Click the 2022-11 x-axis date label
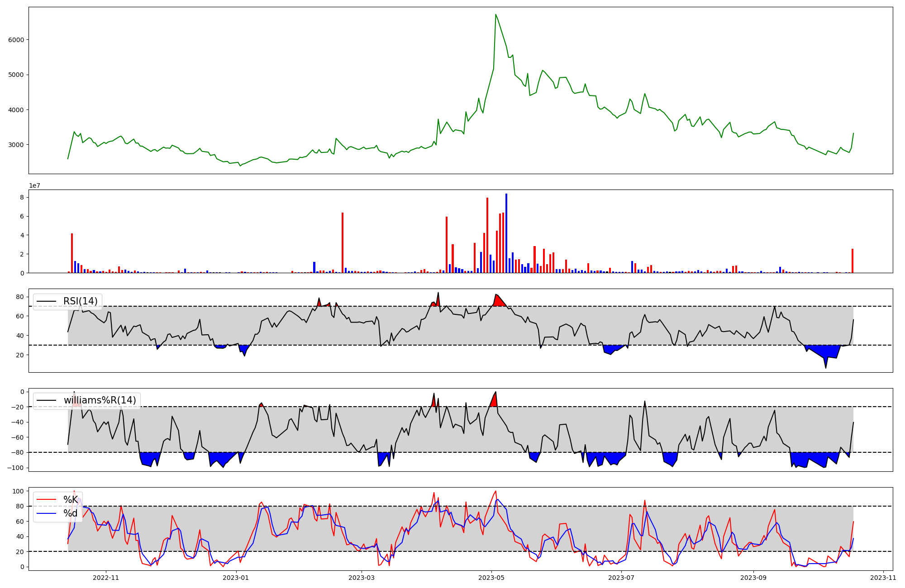Screen dimensions: 905x588 click(106, 578)
